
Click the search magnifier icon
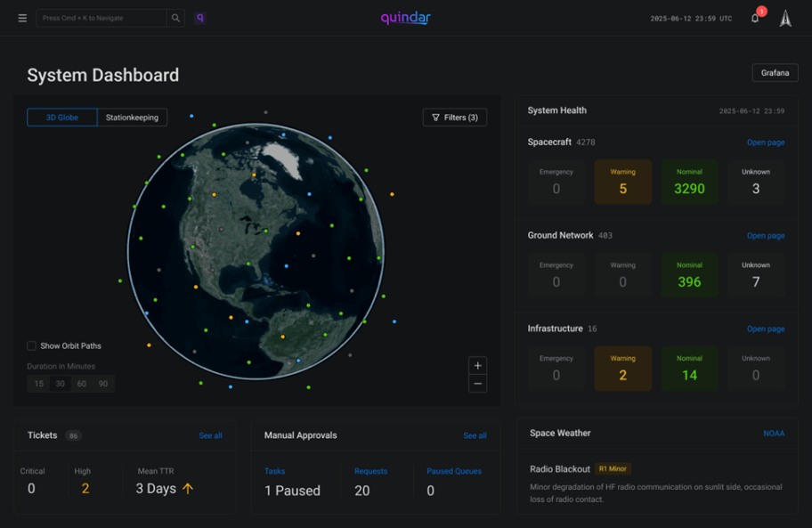[175, 17]
